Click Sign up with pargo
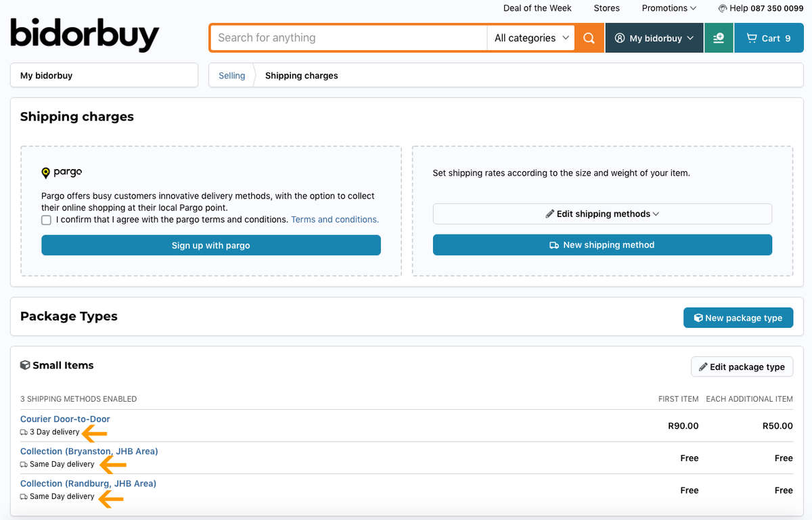 (x=211, y=245)
